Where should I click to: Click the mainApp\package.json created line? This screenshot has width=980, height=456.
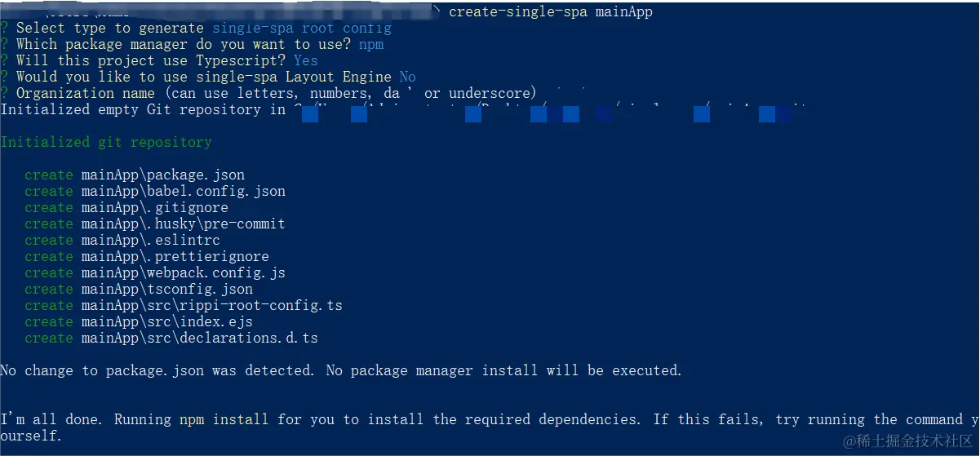[135, 175]
